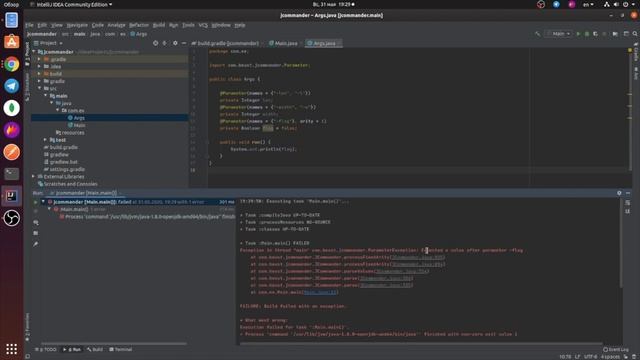The image size is (640, 360).
Task: Toggle the Run tool window button
Action: tap(72, 349)
